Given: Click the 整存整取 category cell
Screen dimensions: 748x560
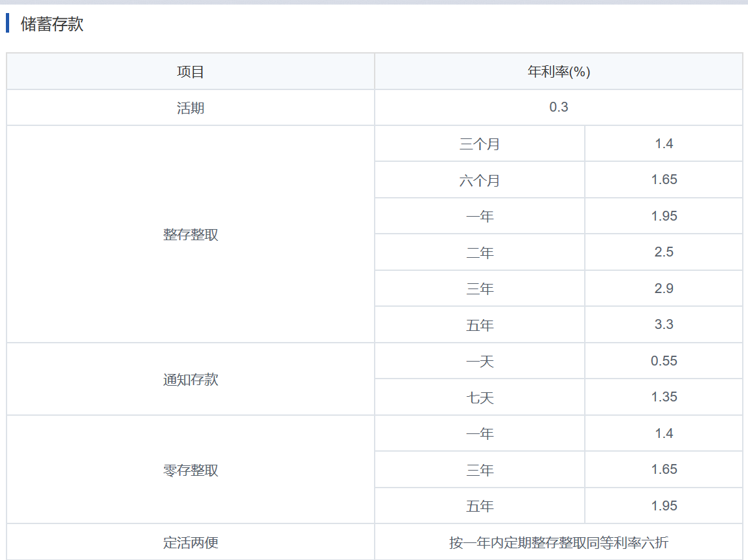Looking at the screenshot, I should click(x=191, y=234).
